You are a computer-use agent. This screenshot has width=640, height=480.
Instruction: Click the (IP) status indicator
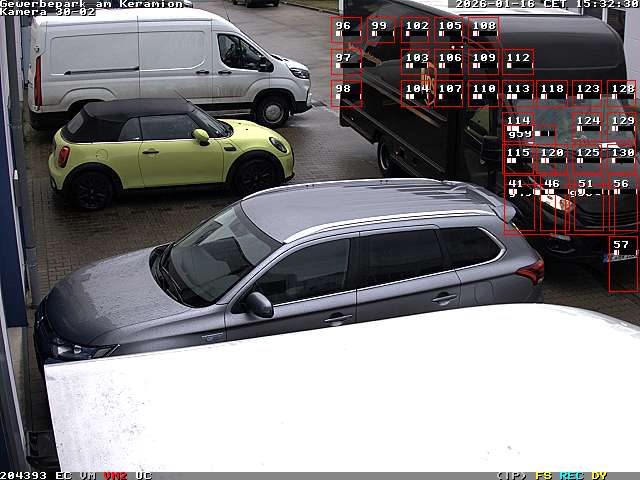pyautogui.click(x=511, y=475)
